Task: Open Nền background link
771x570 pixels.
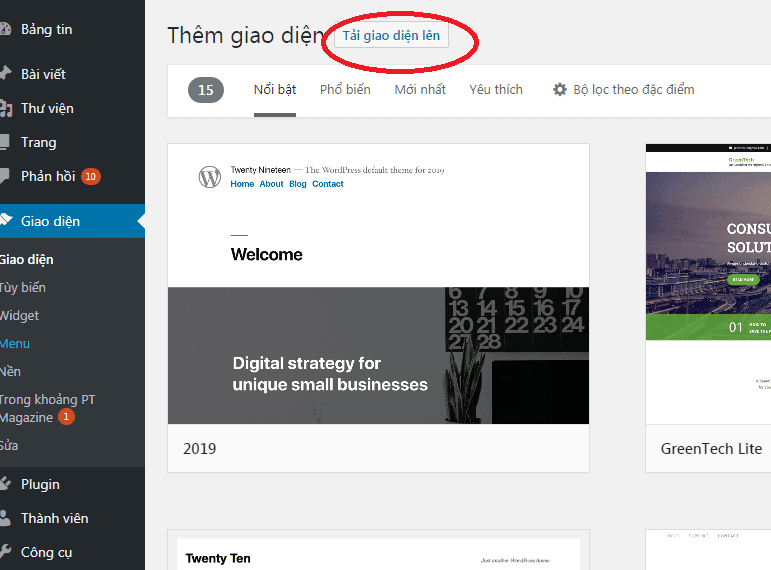Action: (10, 372)
